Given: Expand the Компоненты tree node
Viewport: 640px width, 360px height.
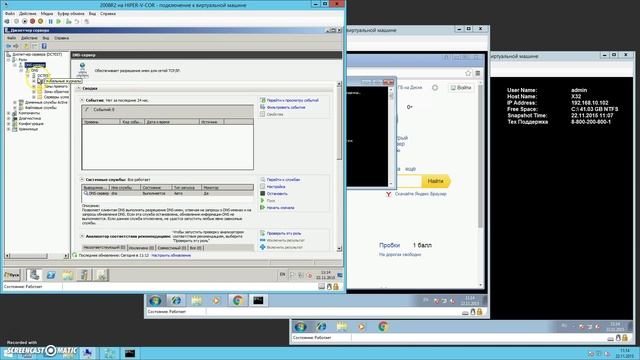Looking at the screenshot, I should click(x=9, y=113).
